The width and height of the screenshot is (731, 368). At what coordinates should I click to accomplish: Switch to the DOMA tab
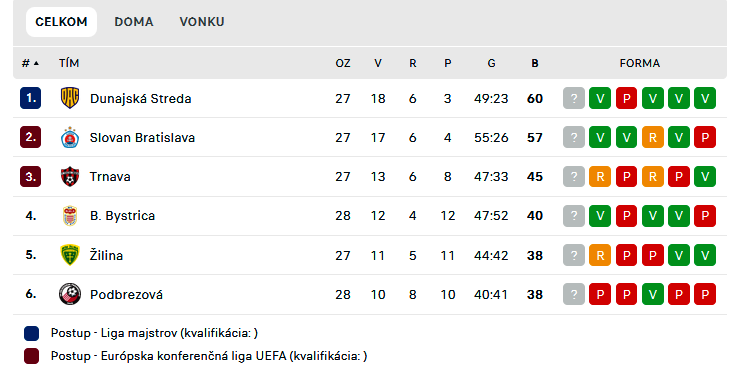click(x=134, y=22)
